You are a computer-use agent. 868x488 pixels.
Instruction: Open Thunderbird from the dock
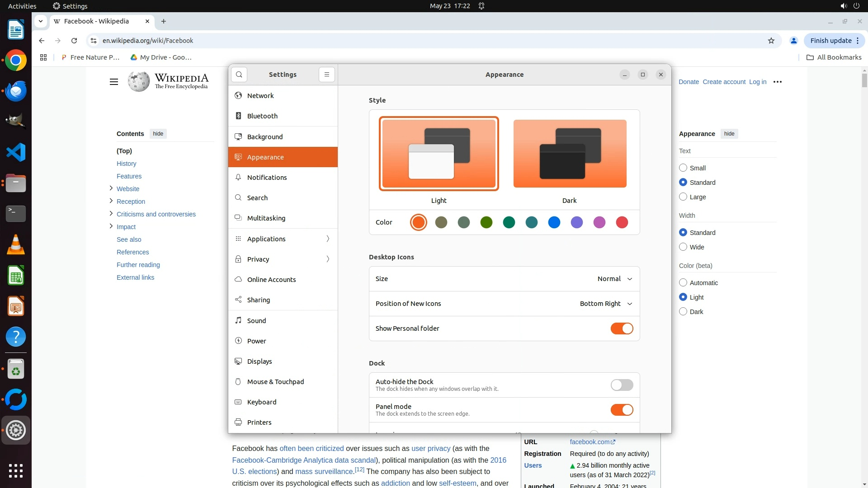pyautogui.click(x=16, y=91)
